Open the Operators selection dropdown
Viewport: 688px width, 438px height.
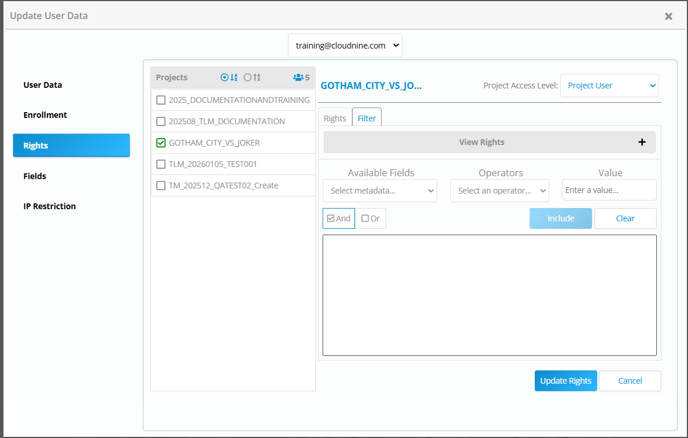500,190
